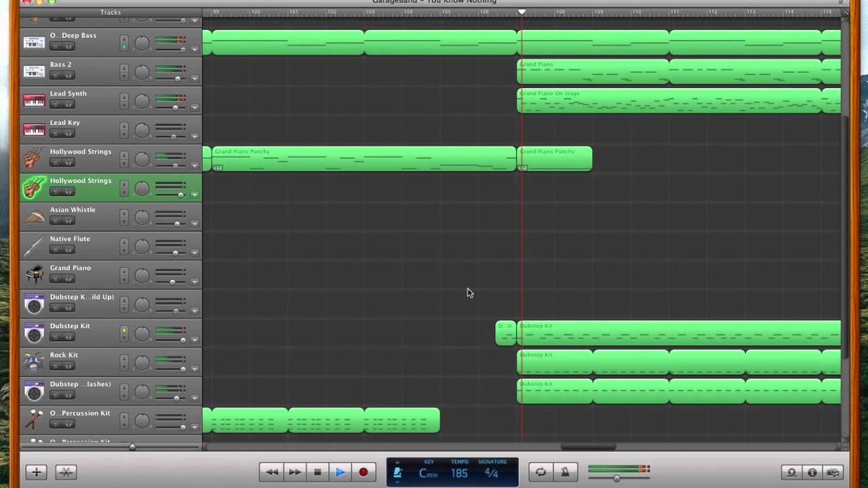Toggle the metronome button
868x488 pixels.
tap(564, 472)
